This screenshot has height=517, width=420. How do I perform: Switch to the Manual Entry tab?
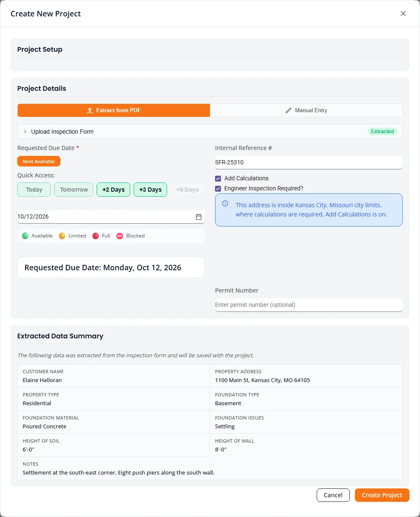point(306,110)
